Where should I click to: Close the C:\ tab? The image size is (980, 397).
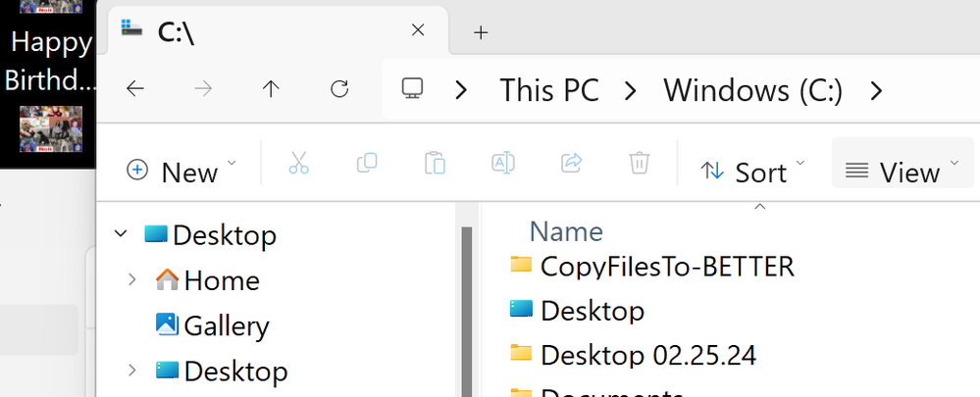418,29
